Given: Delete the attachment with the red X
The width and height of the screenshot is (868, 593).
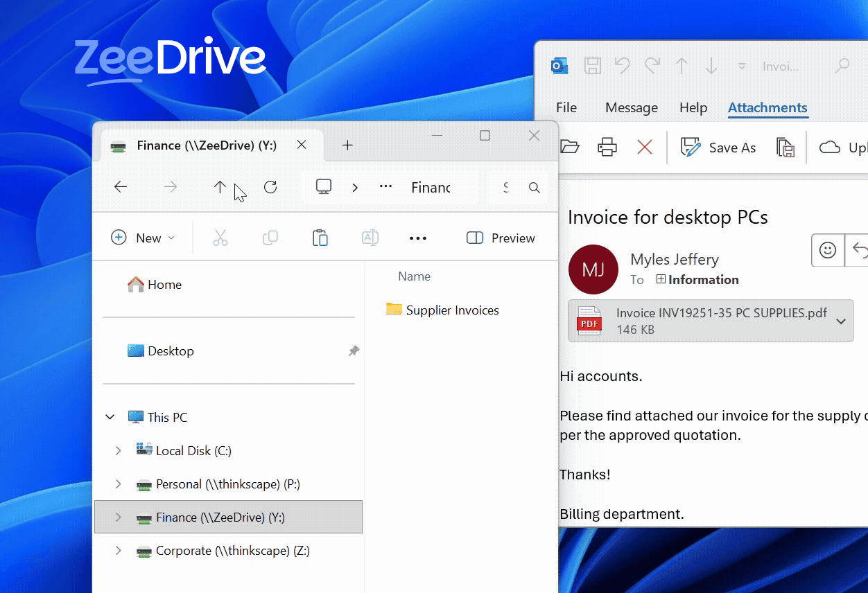Looking at the screenshot, I should [x=644, y=147].
